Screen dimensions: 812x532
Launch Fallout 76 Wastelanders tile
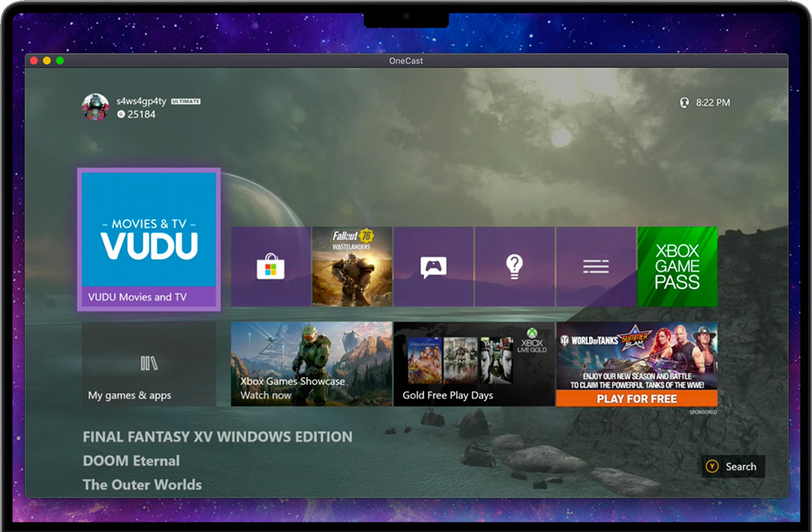tap(352, 266)
